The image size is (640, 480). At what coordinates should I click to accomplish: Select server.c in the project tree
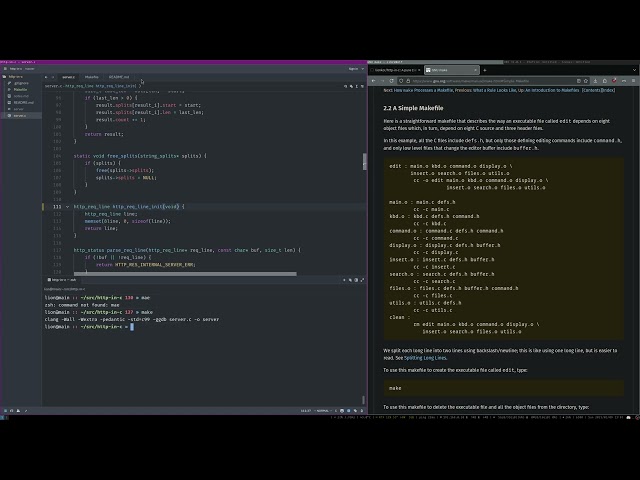click(20, 116)
